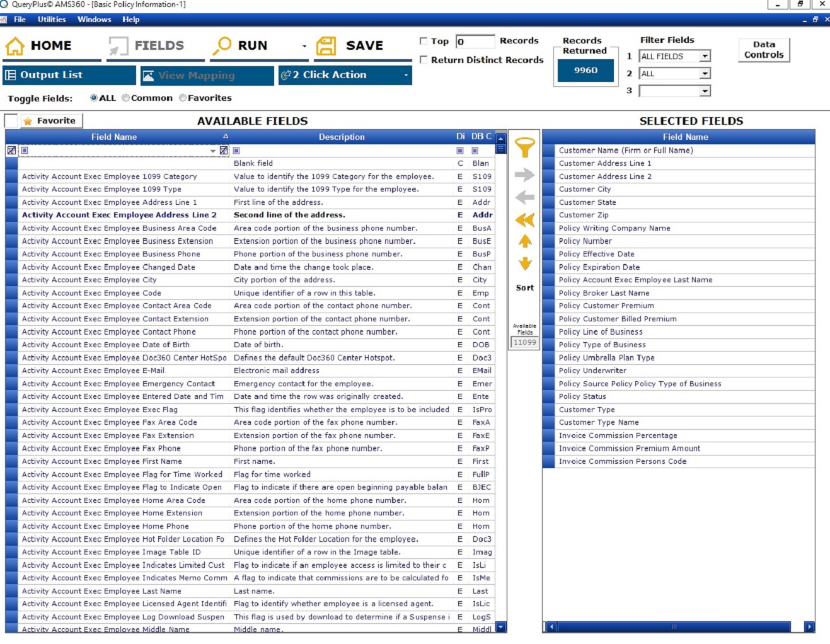
Task: Click the Selected Fields scroll right arrow
Action: [x=810, y=627]
